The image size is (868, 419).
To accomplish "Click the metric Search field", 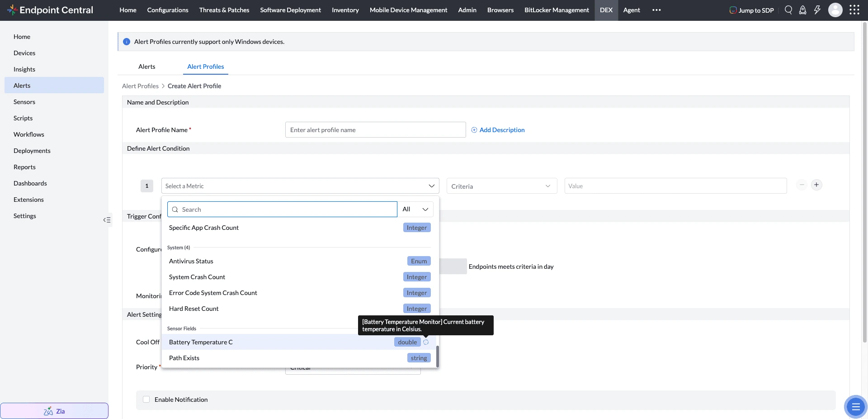I will pos(282,209).
